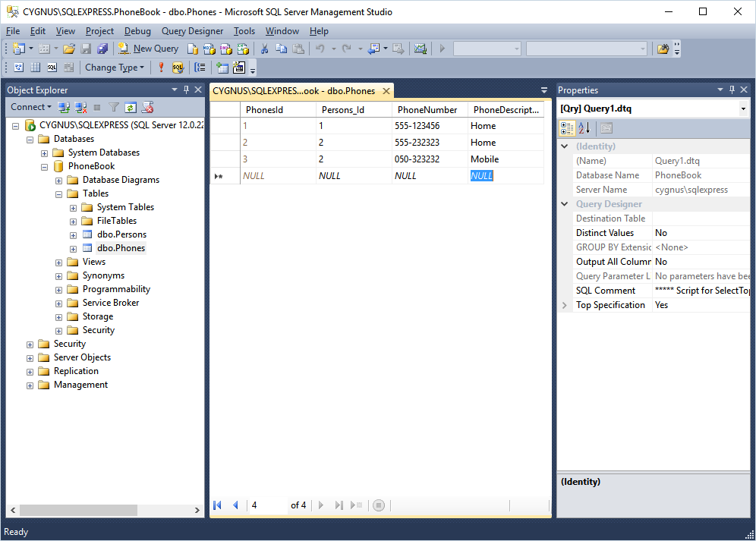The width and height of the screenshot is (756, 541).
Task: Toggle the SQL Pane icon
Action: click(x=52, y=68)
